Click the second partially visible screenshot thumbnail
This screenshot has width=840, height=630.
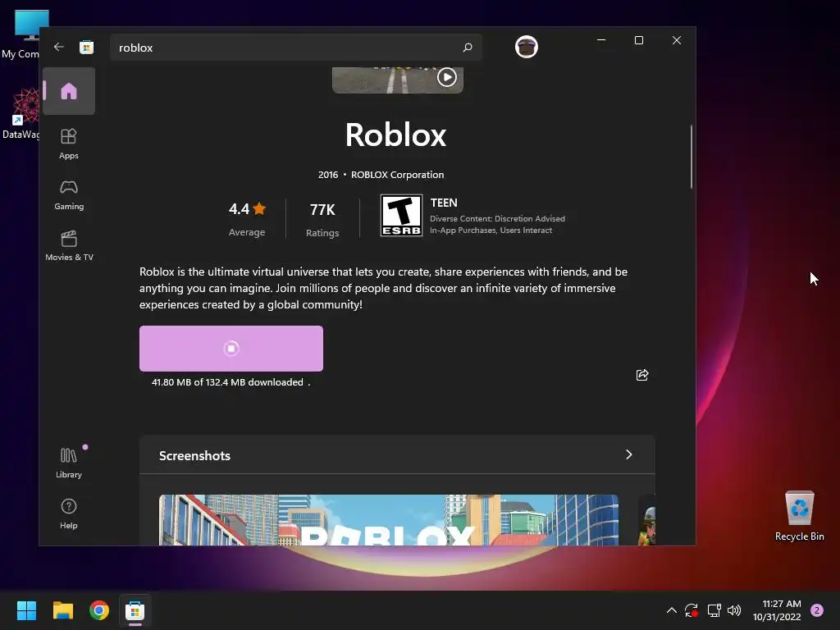[x=647, y=519]
